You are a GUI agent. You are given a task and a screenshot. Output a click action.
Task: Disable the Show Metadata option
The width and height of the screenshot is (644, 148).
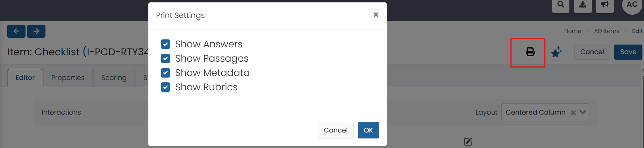tap(165, 73)
